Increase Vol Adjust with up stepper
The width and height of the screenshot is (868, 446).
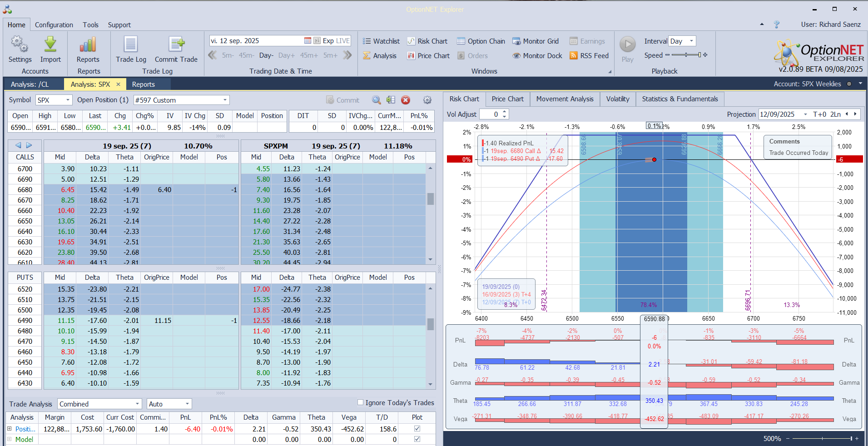point(505,112)
